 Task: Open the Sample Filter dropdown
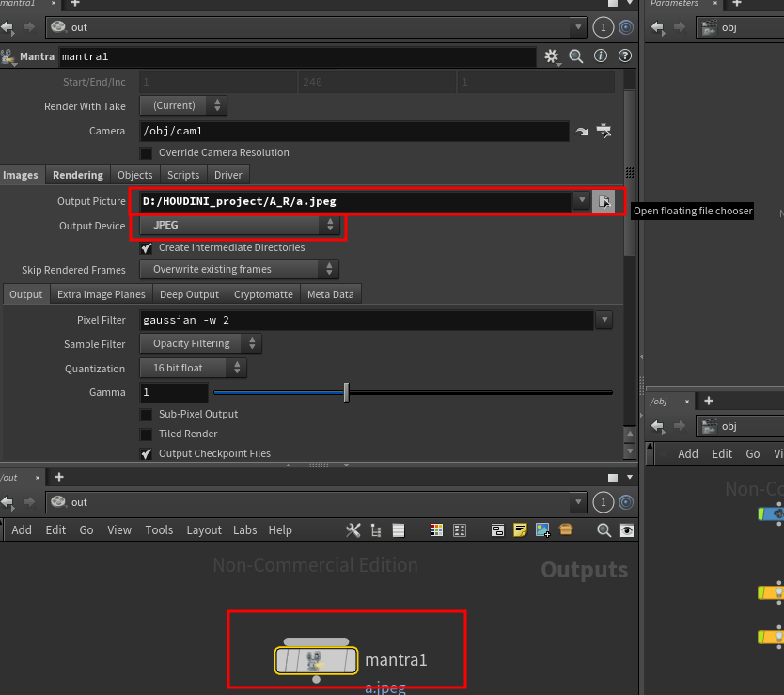[x=200, y=344]
